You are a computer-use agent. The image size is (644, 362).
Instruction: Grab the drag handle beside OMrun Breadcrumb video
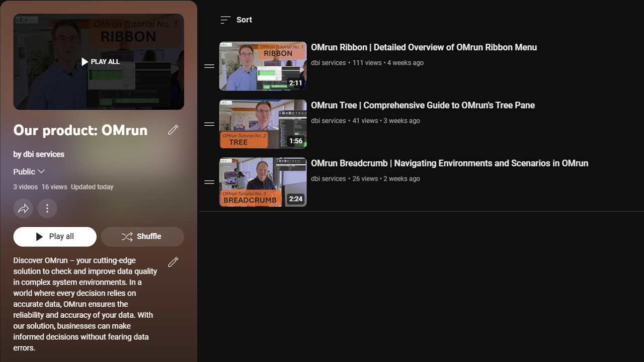click(209, 182)
